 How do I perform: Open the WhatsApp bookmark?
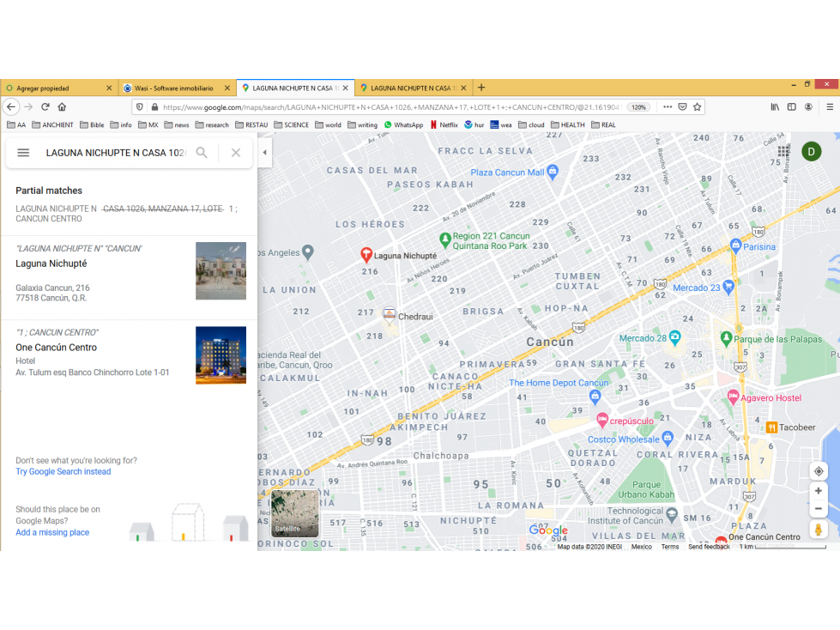[403, 124]
